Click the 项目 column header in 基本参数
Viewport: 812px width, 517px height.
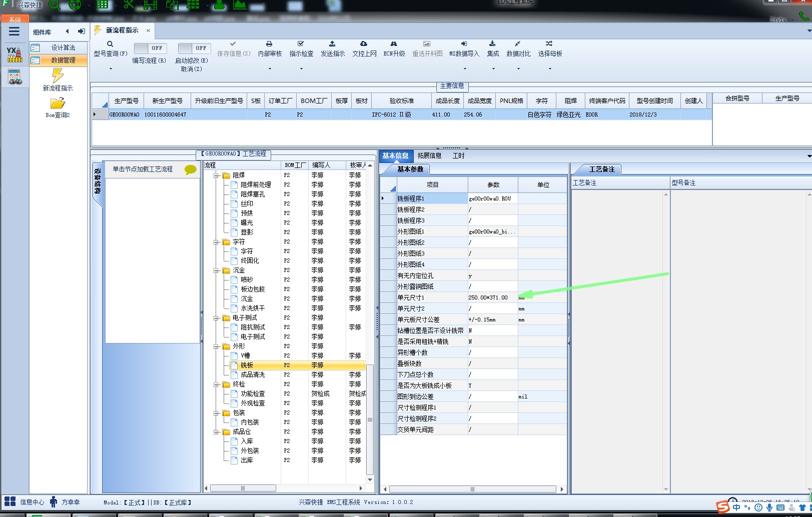432,184
